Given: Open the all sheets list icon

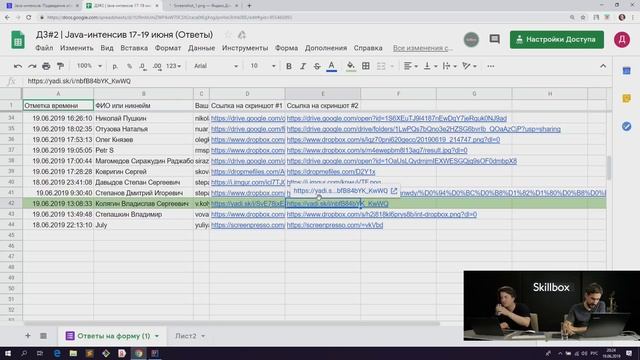Looking at the screenshot, I should tap(43, 336).
